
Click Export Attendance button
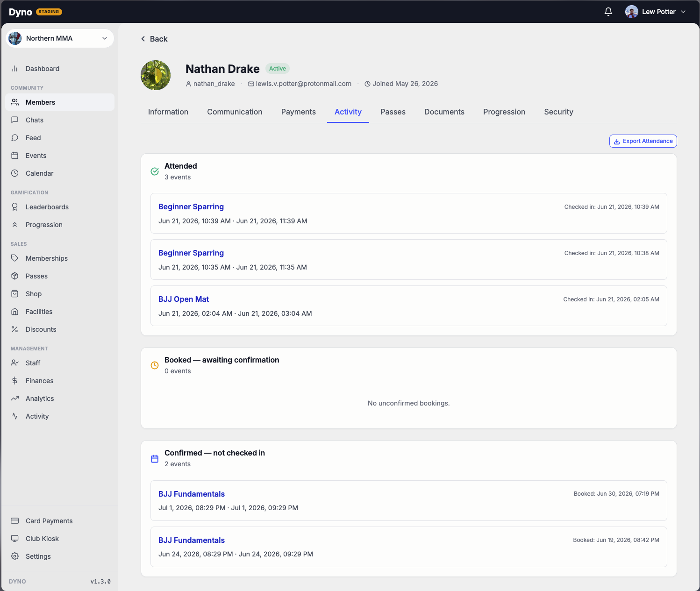(x=643, y=141)
